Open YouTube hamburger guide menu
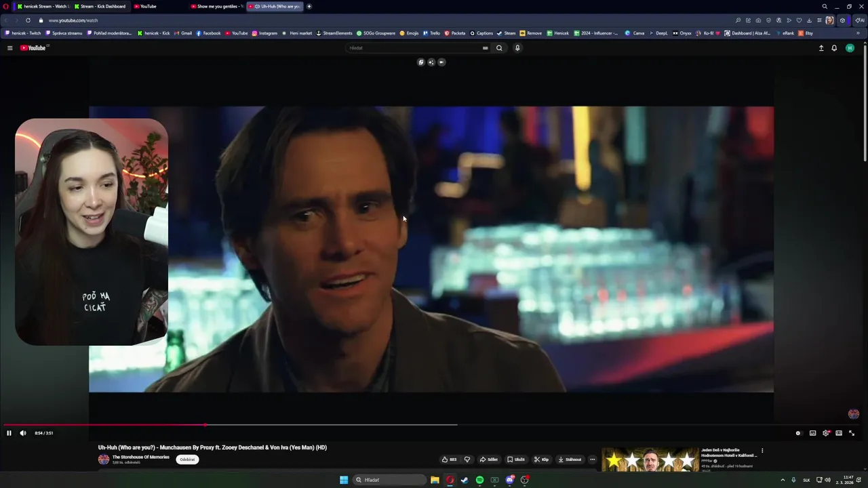Screen dimensions: 868x488 click(x=9, y=48)
